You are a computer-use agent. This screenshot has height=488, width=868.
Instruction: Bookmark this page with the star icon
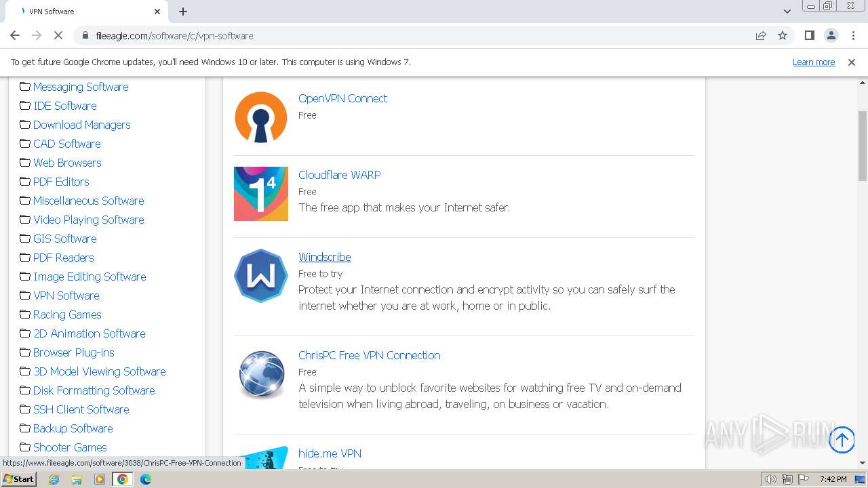pos(783,35)
